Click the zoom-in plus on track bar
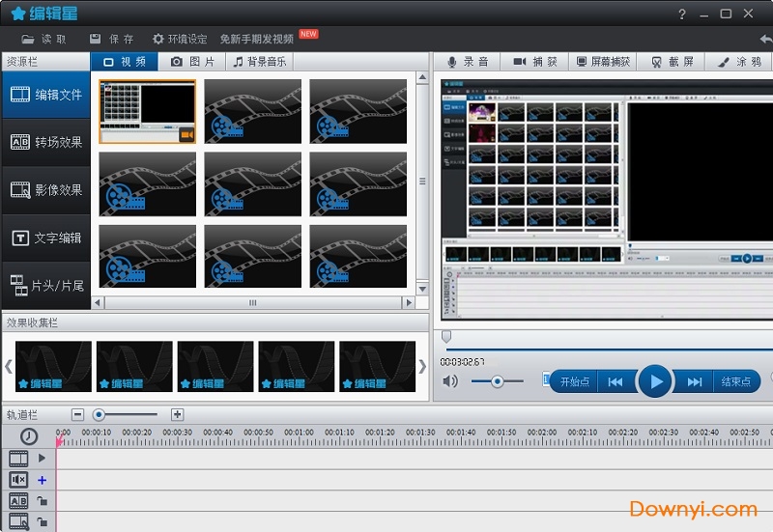This screenshot has width=773, height=532. pos(177,414)
